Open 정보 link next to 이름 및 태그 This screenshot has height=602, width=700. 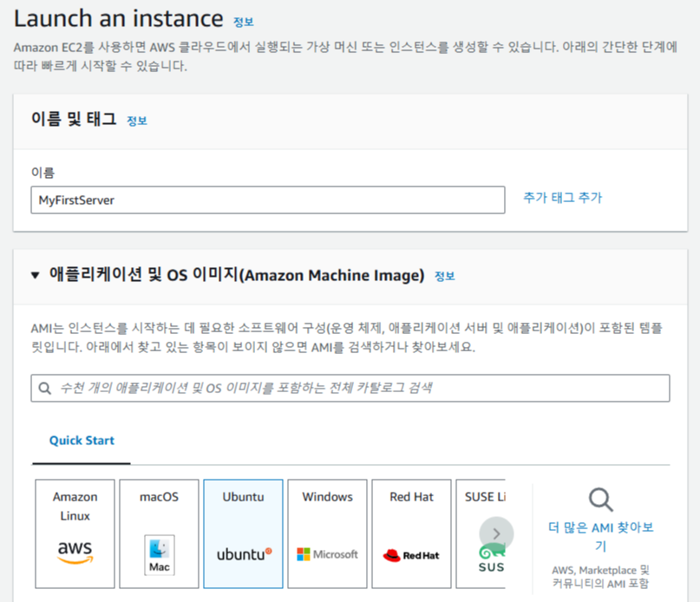tap(137, 121)
